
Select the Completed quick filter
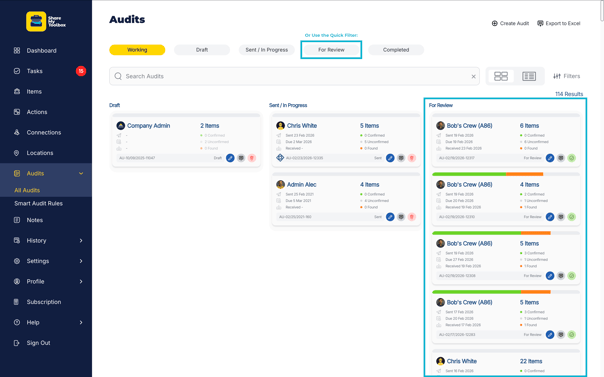click(x=396, y=50)
